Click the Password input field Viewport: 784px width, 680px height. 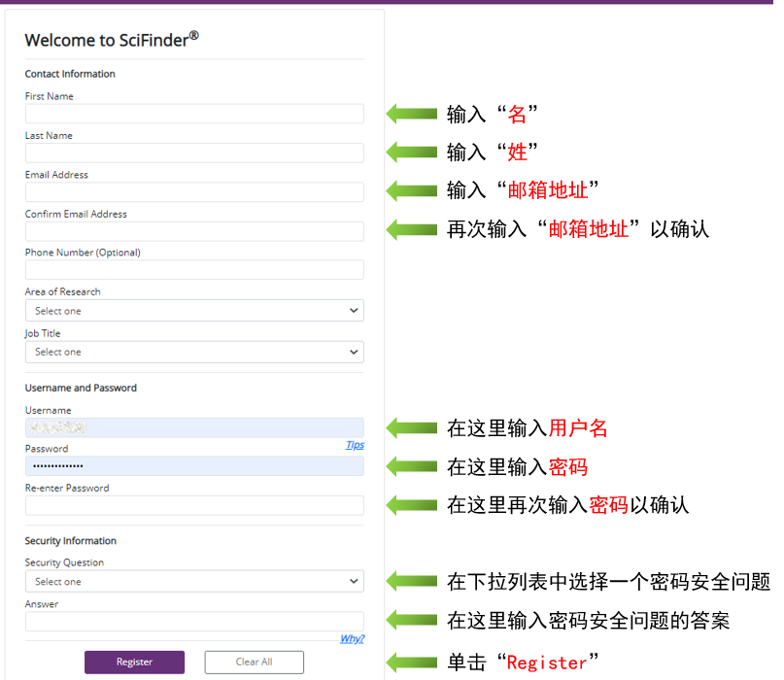point(193,466)
